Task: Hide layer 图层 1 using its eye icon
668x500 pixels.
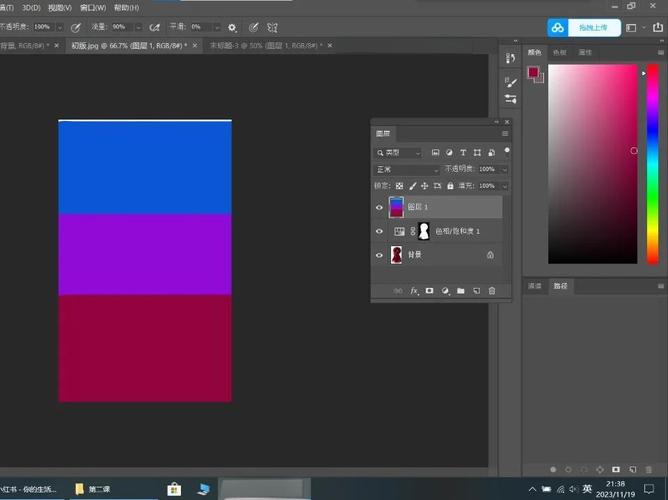Action: pyautogui.click(x=379, y=207)
